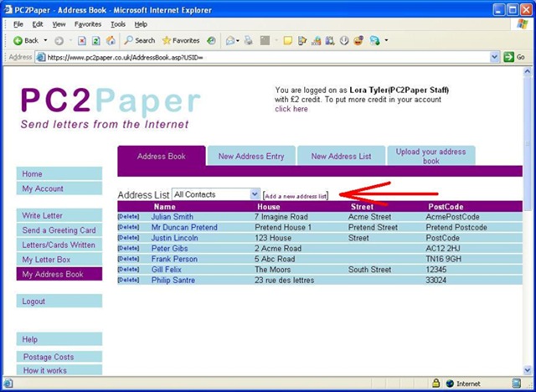Stop loading the page

[82, 41]
